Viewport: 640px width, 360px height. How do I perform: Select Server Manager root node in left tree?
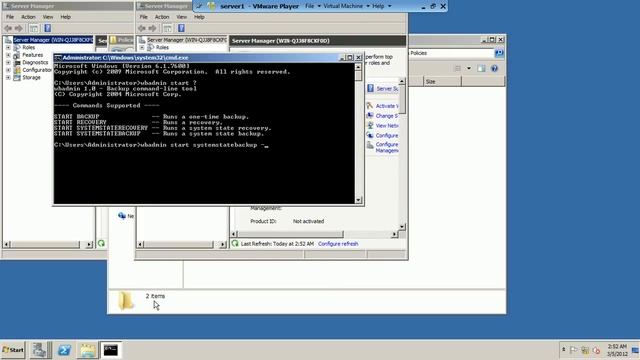pyautogui.click(x=53, y=40)
